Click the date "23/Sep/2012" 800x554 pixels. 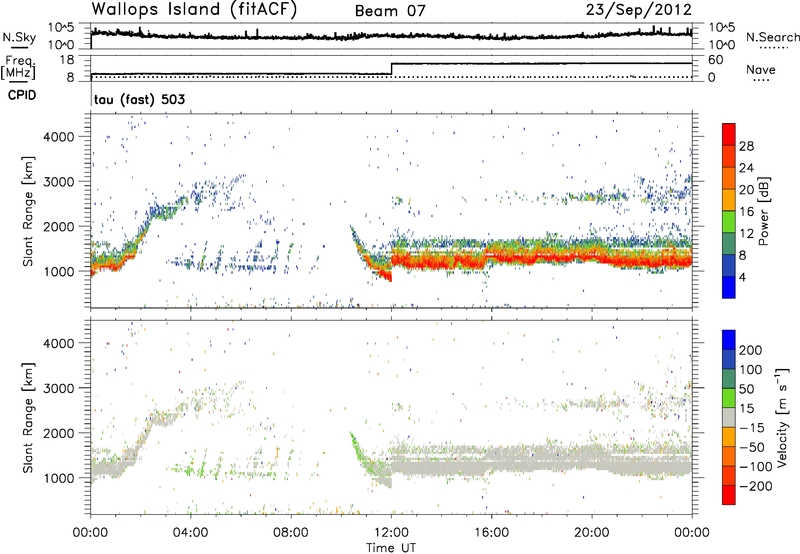click(638, 10)
